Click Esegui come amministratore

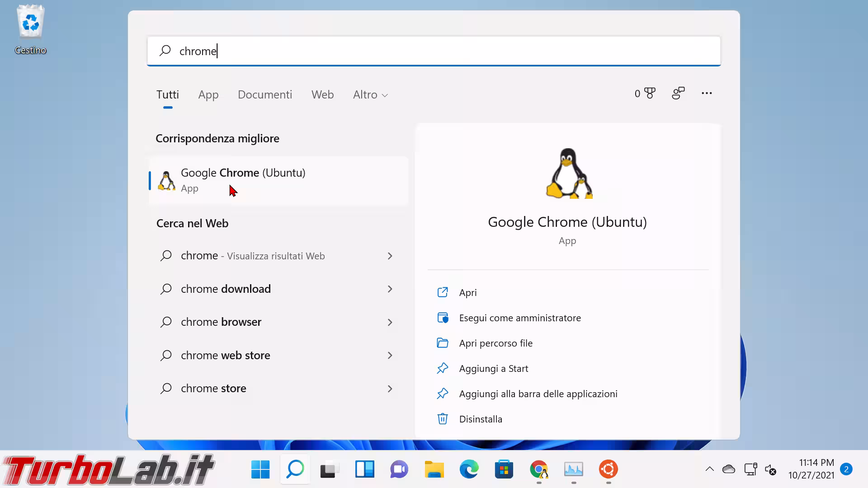click(519, 318)
